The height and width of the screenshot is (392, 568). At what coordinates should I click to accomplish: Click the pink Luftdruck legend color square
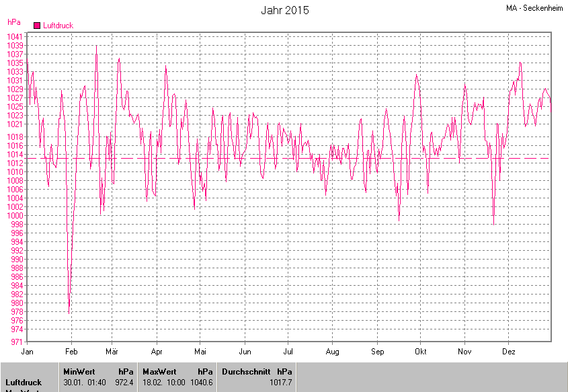[37, 26]
